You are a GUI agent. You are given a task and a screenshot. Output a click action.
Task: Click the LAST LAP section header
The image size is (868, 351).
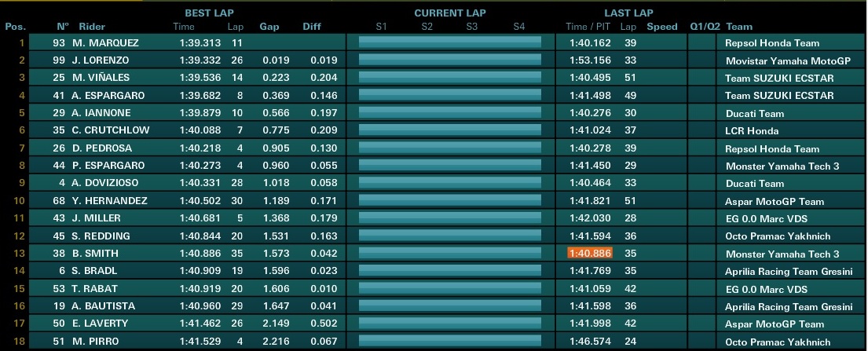point(628,13)
